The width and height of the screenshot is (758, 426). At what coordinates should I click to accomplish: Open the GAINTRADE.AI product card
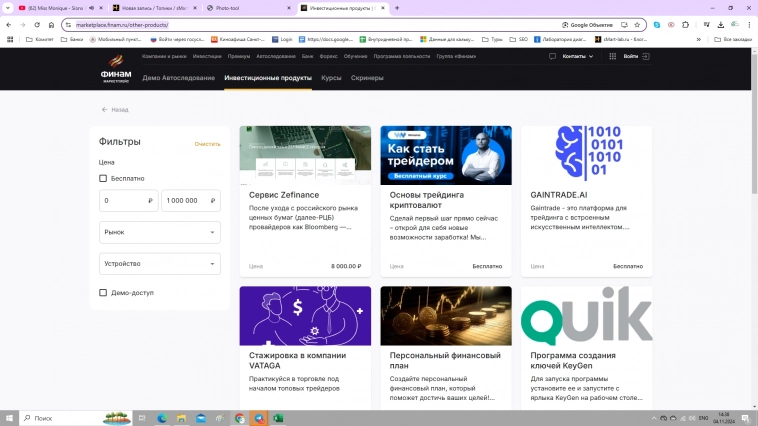coord(586,202)
